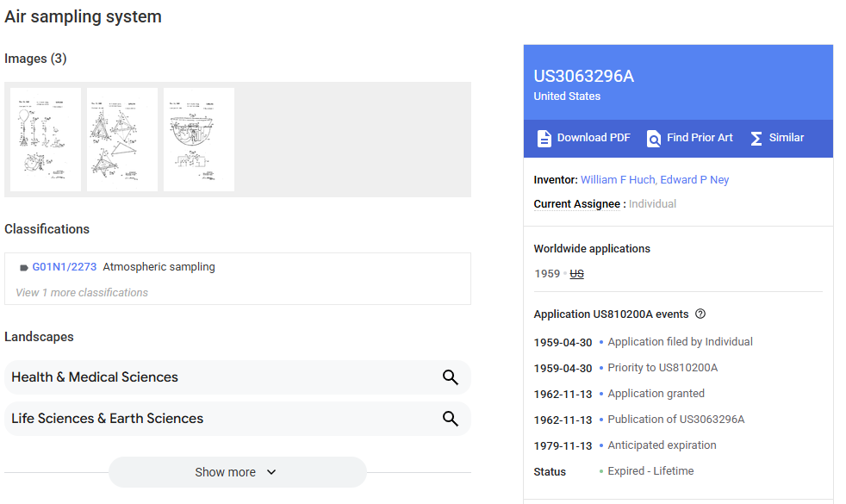
Task: Expand View 1 more classifications
Action: [82, 292]
